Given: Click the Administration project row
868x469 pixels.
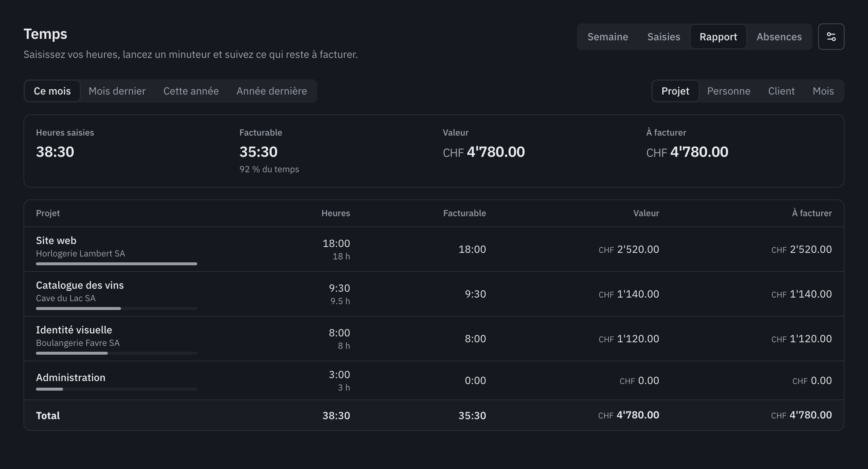Looking at the screenshot, I should click(x=434, y=380).
